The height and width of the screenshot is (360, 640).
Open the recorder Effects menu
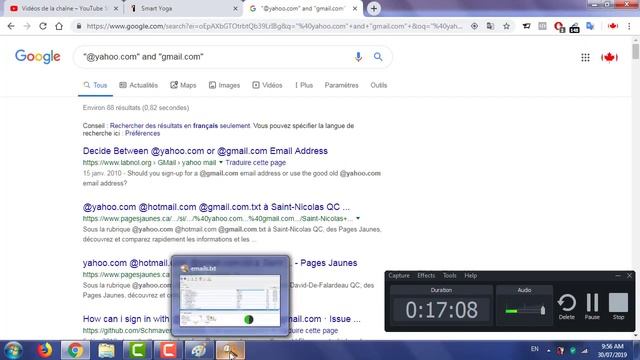pos(426,276)
